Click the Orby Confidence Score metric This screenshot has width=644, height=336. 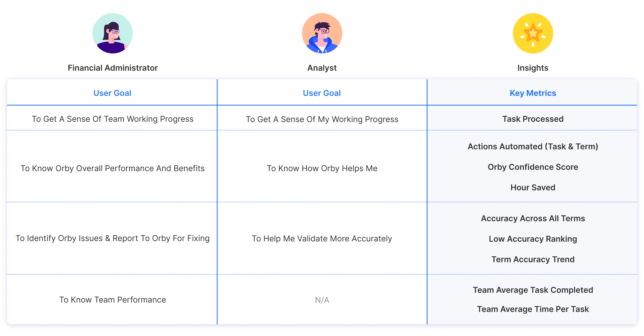coord(533,167)
